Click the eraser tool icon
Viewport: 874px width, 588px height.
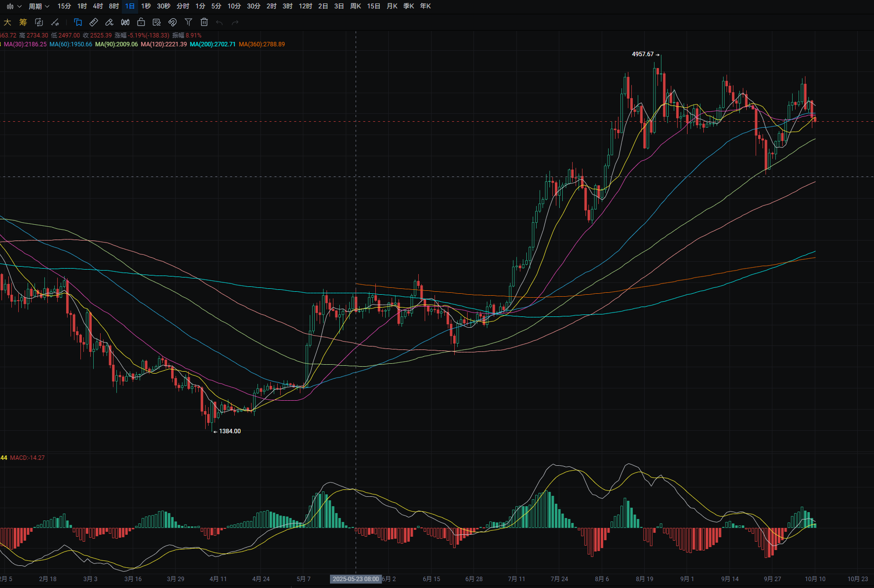tap(109, 22)
